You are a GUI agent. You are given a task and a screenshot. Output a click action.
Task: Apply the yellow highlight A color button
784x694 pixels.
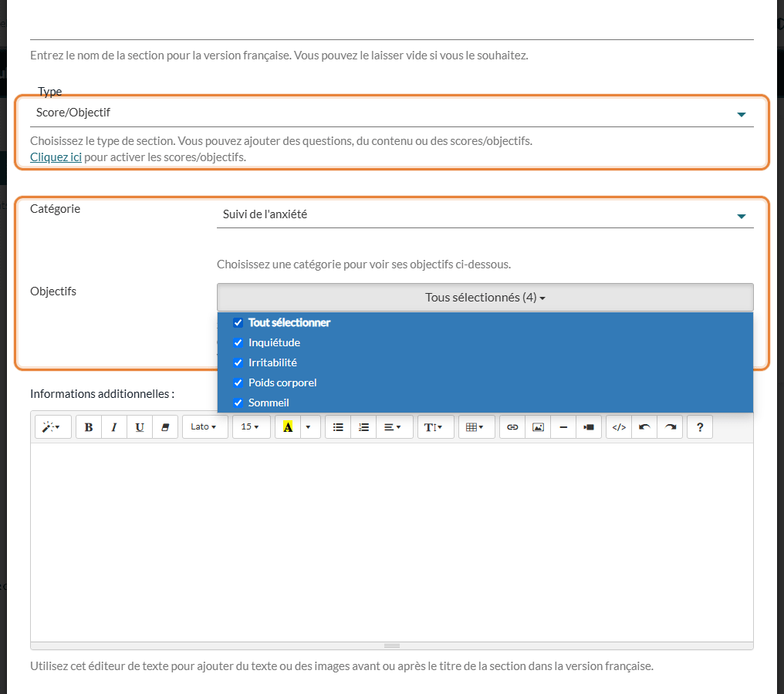[x=288, y=427]
